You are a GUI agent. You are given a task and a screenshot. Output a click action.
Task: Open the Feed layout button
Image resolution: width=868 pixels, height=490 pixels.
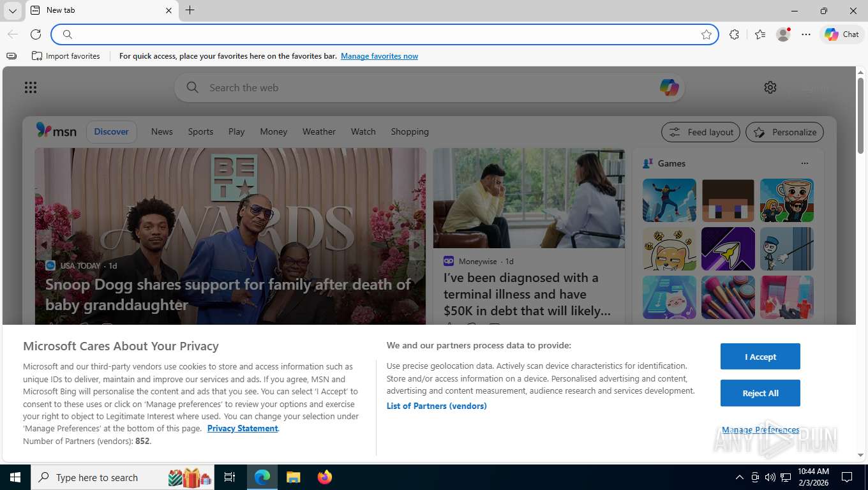(x=701, y=132)
